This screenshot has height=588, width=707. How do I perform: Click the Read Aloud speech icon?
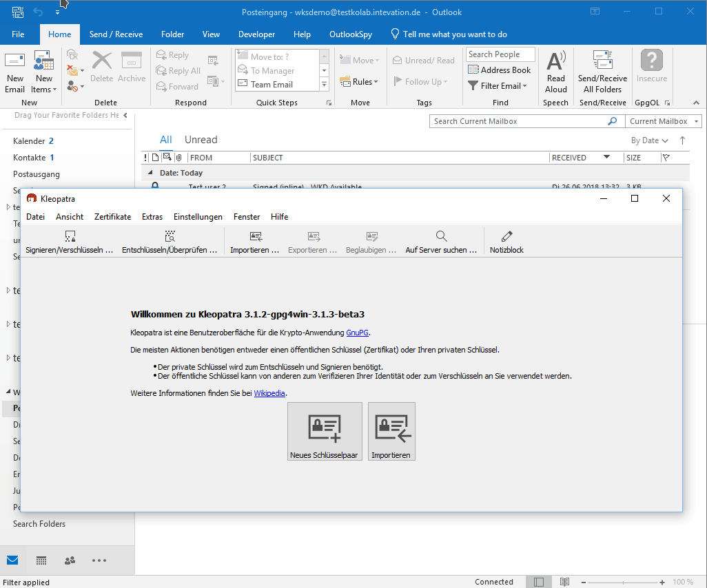556,72
